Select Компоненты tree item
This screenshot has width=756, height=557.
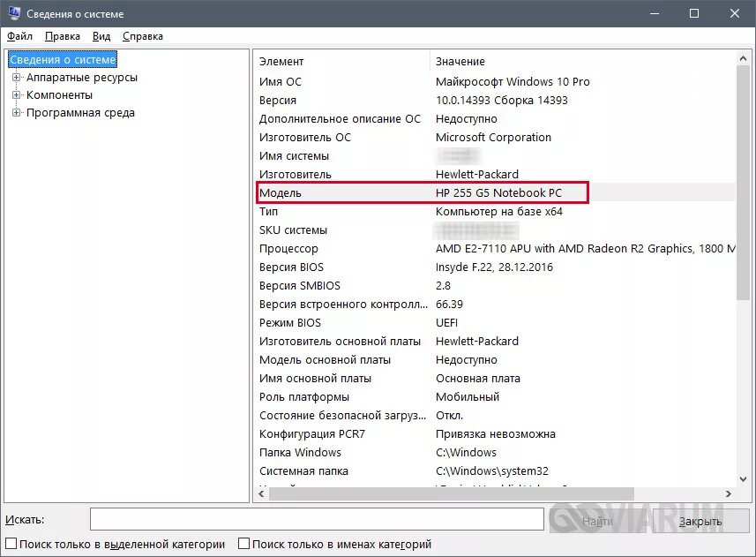(x=59, y=95)
